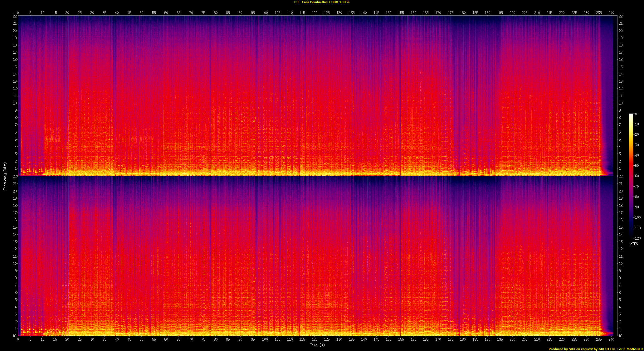Click the 120 second tick on top time axis
This screenshot has width=644, height=351.
[315, 13]
